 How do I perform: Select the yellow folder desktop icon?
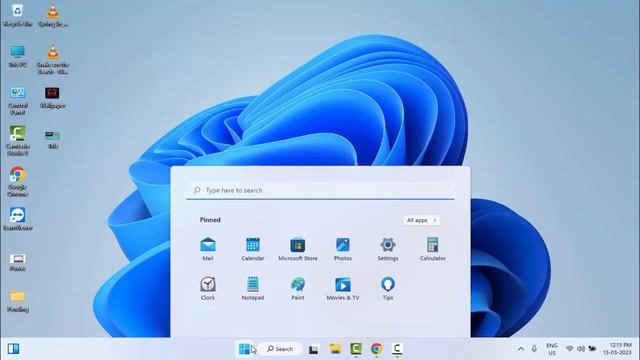click(18, 301)
